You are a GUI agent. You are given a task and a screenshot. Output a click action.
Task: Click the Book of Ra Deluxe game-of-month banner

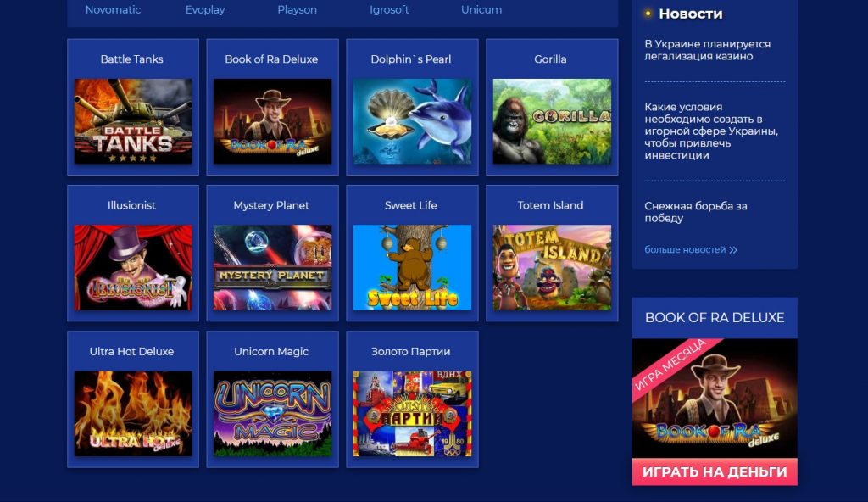point(715,398)
